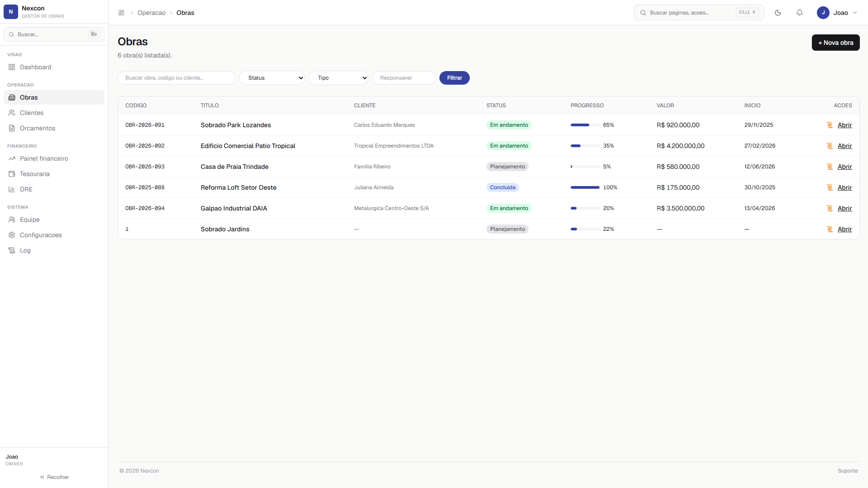868x488 pixels.
Task: Expand the Joao user menu chevron
Action: (x=855, y=13)
